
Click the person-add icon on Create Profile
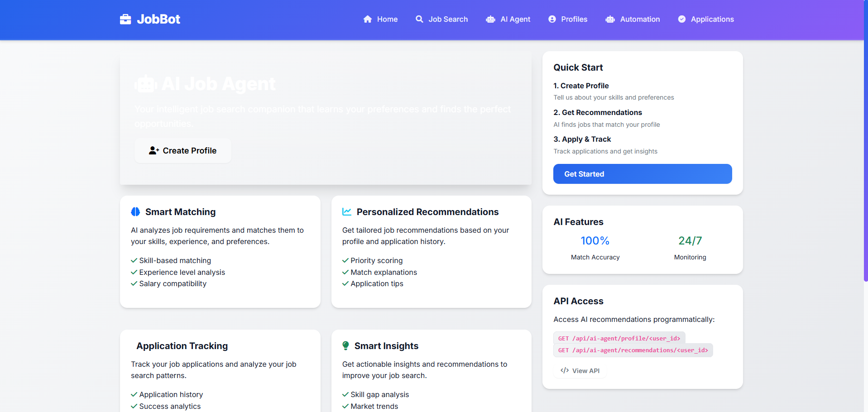click(x=153, y=150)
